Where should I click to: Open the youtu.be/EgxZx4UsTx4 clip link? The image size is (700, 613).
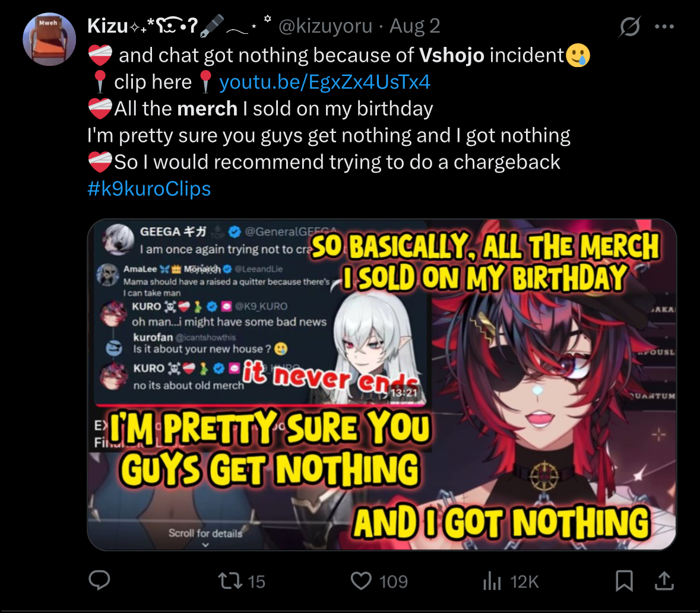click(325, 82)
